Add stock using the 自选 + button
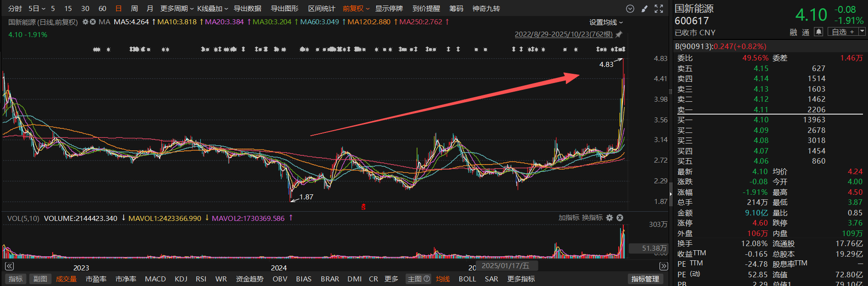Image resolution: width=868 pixels, height=286 pixels. pyautogui.click(x=842, y=32)
